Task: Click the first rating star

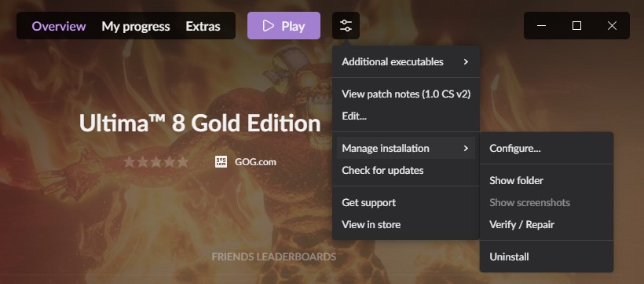Action: [x=130, y=162]
